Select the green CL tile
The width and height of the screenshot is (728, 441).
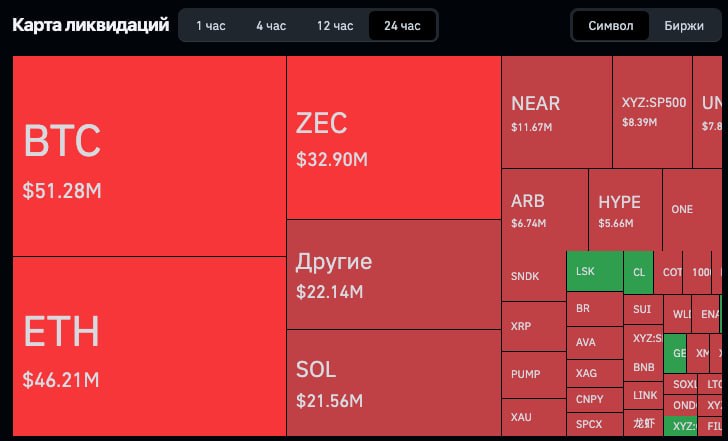click(638, 272)
